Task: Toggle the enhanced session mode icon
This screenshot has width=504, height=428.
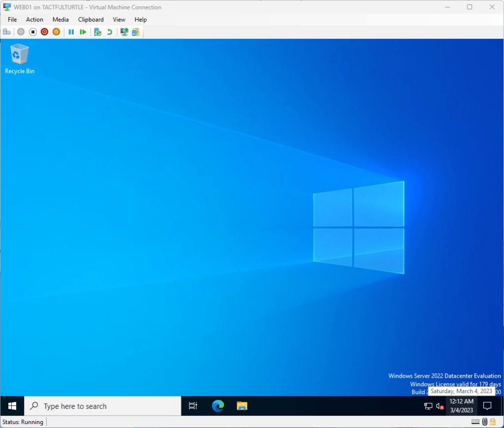Action: click(124, 32)
